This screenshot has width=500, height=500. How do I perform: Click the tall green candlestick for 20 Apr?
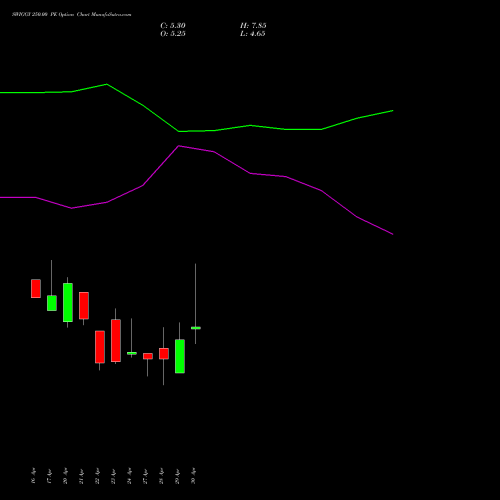68,302
